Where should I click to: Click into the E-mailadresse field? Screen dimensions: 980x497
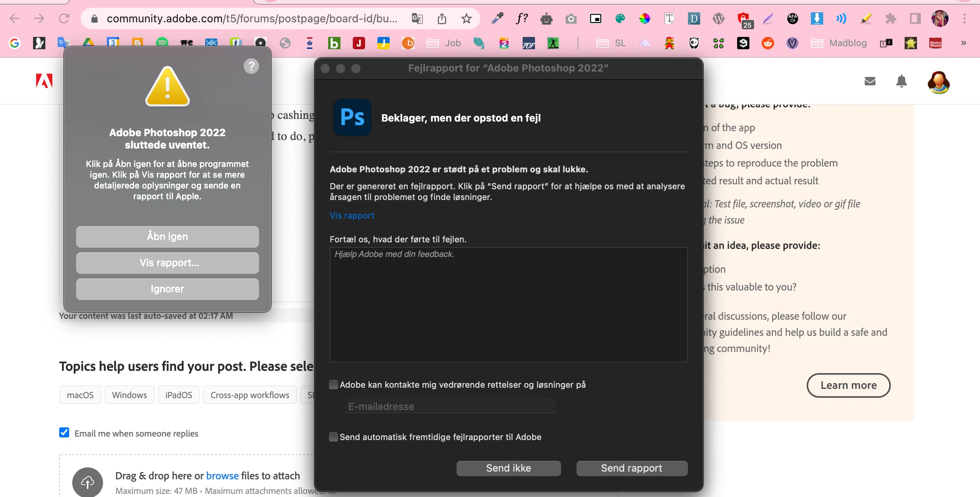pyautogui.click(x=450, y=406)
